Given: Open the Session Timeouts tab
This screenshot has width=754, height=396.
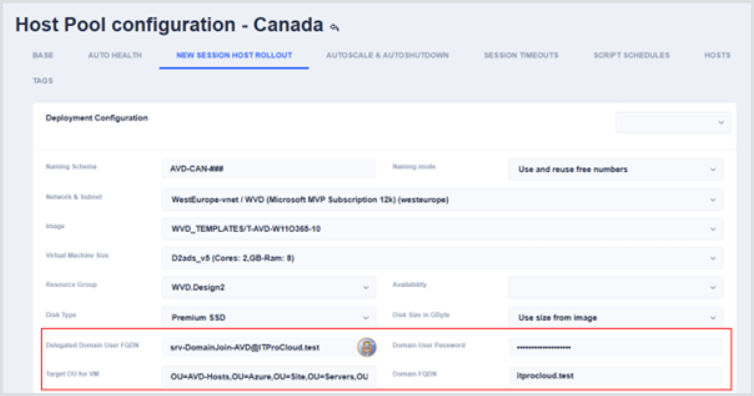Looking at the screenshot, I should pyautogui.click(x=521, y=55).
